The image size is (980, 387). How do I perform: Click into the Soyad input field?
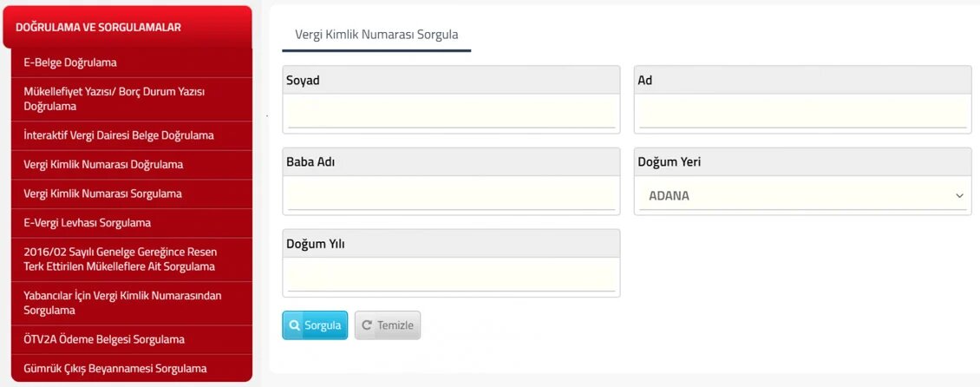point(451,113)
